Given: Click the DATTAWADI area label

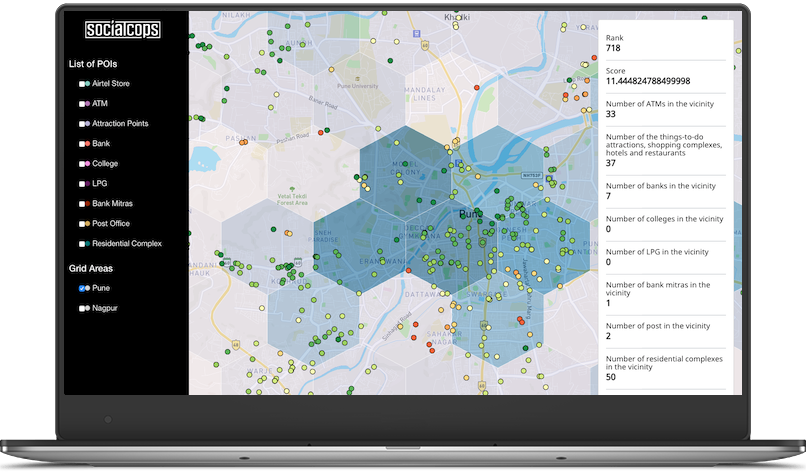Looking at the screenshot, I should click(x=425, y=295).
